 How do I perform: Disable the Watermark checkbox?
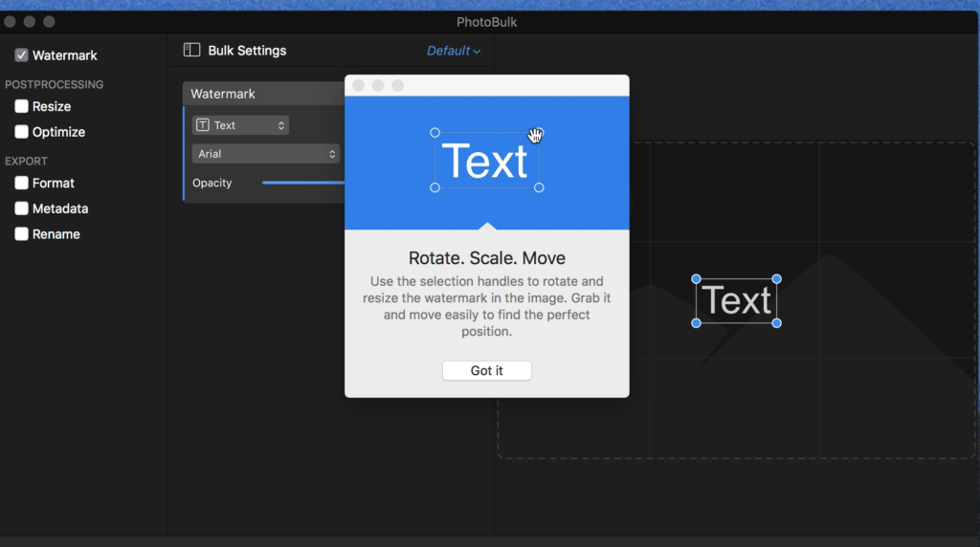[21, 55]
